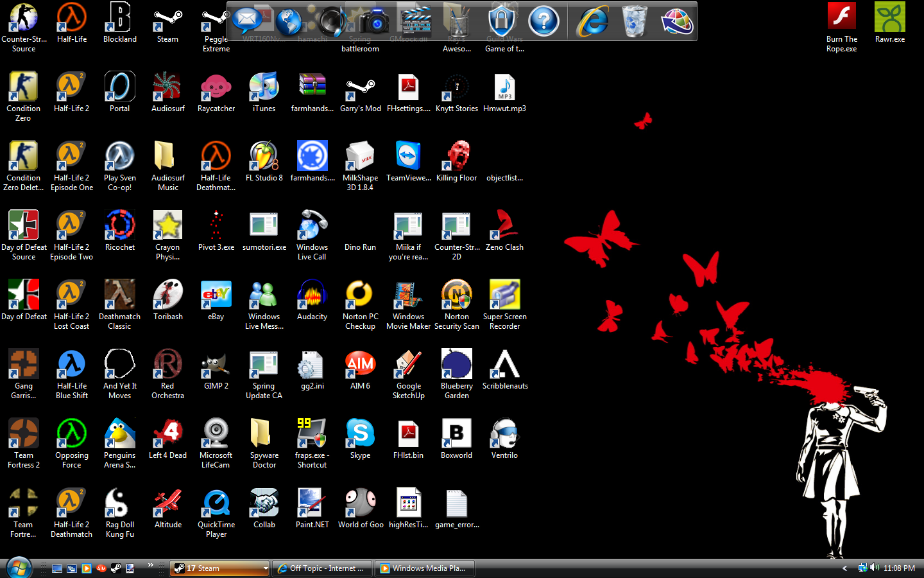The image size is (924, 578).
Task: Show more Quick Launch items chevron
Action: click(151, 565)
